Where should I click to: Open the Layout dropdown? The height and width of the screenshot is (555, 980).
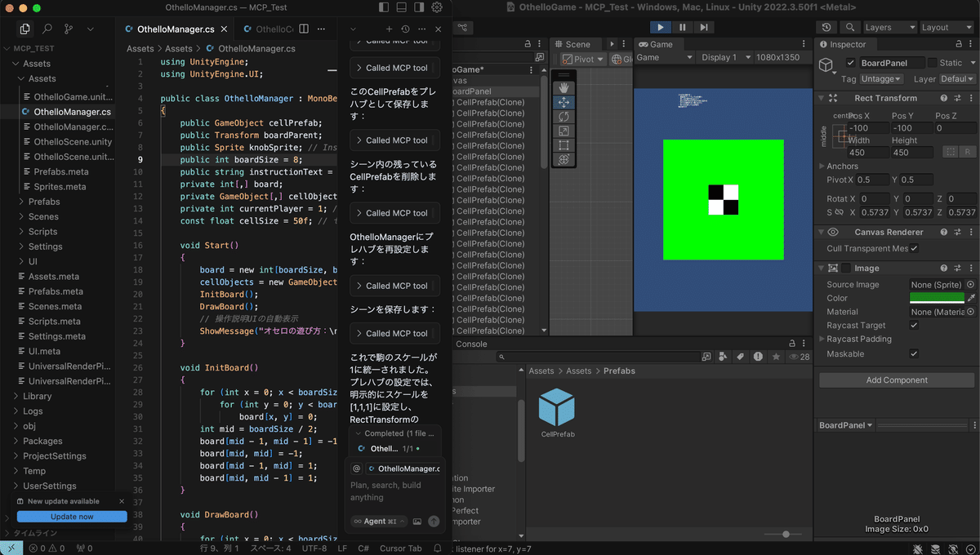[x=946, y=27]
